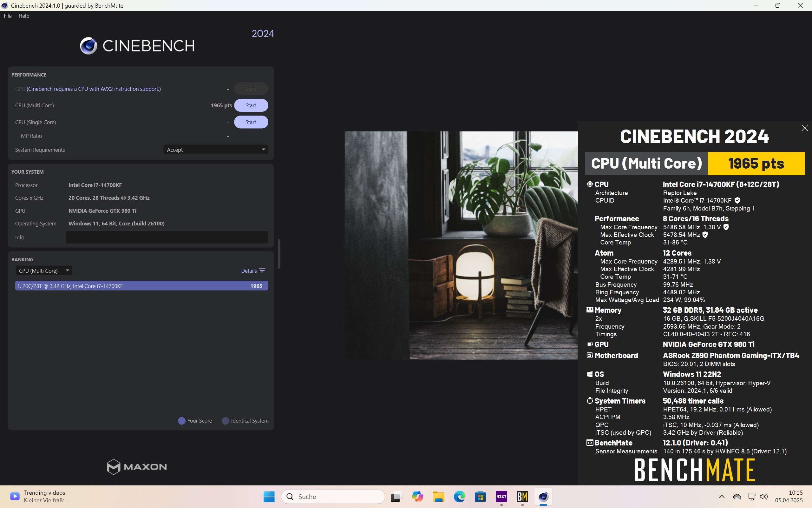Click the ASRock Z690 Phantom Gaming-ITX/TB4 text
812x508 pixels.
(731, 356)
